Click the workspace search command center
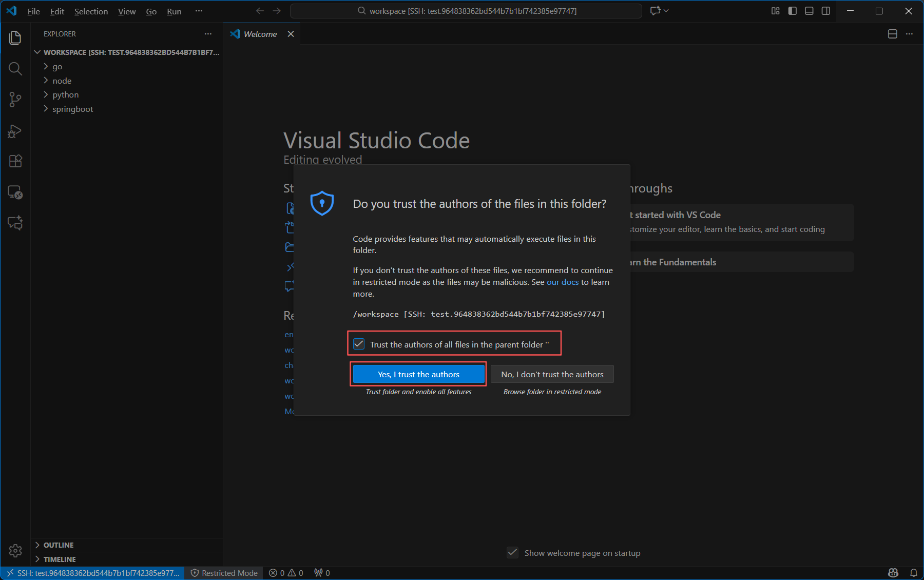The width and height of the screenshot is (924, 580). pyautogui.click(x=466, y=11)
